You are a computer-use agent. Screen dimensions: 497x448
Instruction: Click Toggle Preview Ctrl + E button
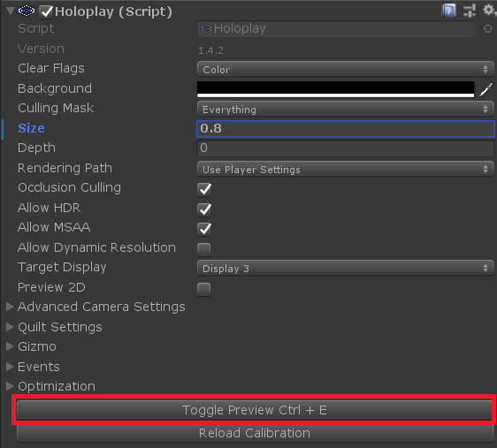254,410
